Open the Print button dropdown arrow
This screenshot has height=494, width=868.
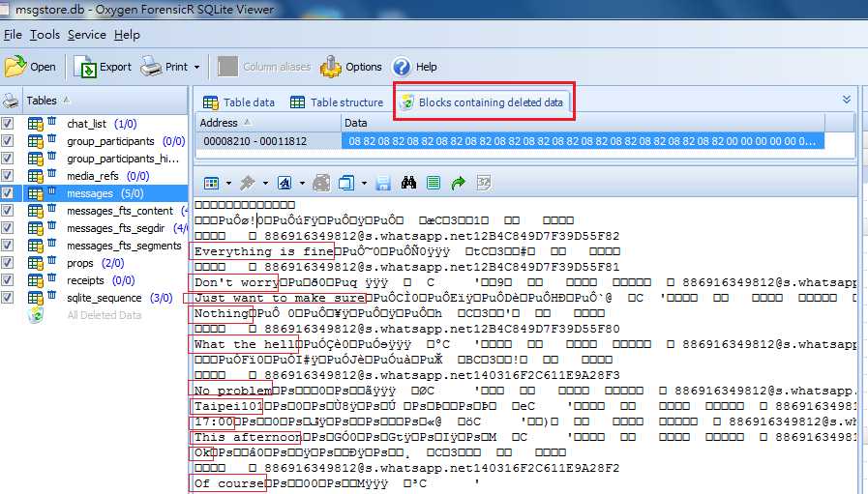click(196, 68)
